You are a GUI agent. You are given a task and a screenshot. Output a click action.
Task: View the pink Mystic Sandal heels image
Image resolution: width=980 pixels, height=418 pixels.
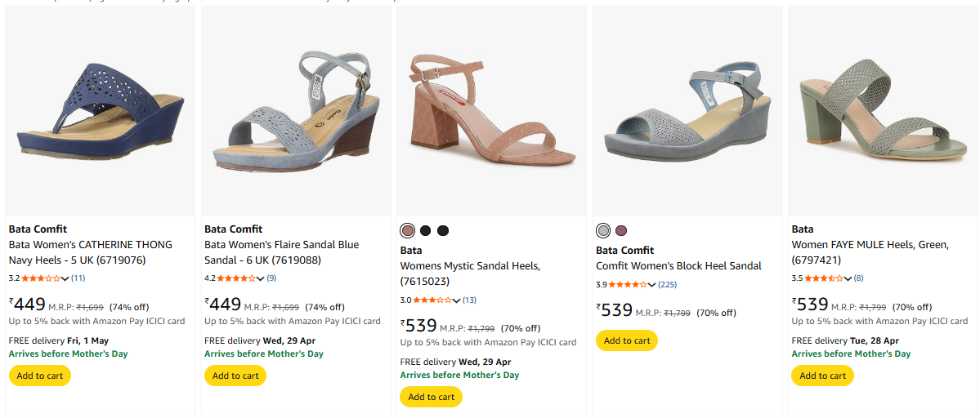pyautogui.click(x=491, y=110)
